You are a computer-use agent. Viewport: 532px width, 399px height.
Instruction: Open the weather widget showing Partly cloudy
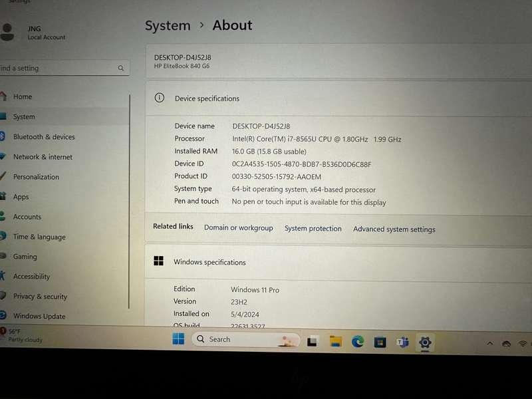pyautogui.click(x=21, y=335)
